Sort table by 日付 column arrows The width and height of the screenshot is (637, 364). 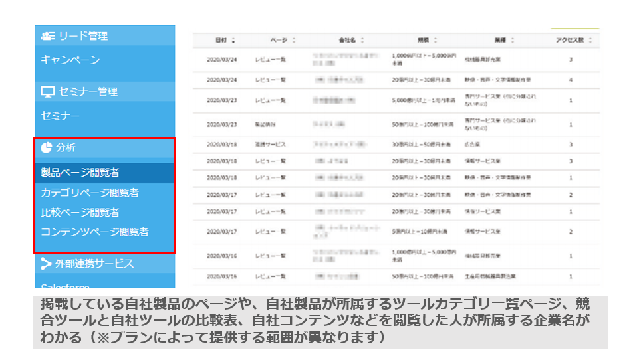pyautogui.click(x=233, y=40)
